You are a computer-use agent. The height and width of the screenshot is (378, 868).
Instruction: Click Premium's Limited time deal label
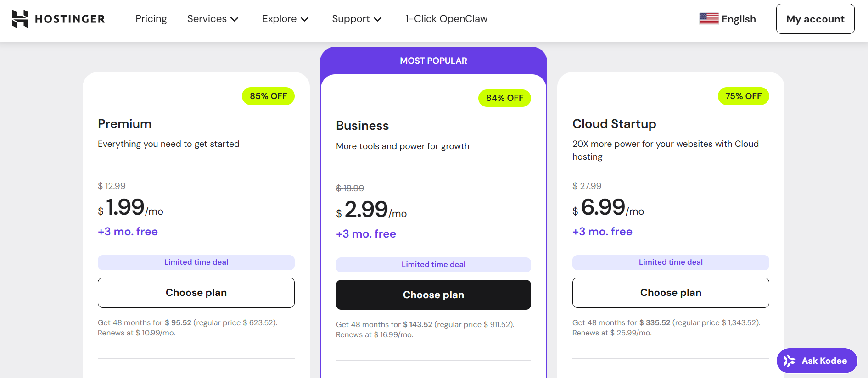(196, 262)
